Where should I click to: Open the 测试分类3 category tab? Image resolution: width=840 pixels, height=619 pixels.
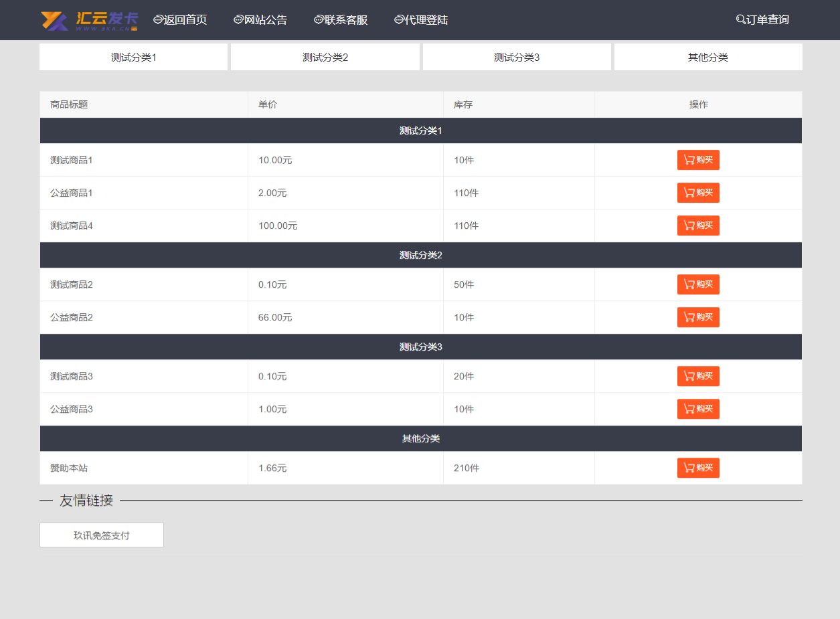click(517, 58)
